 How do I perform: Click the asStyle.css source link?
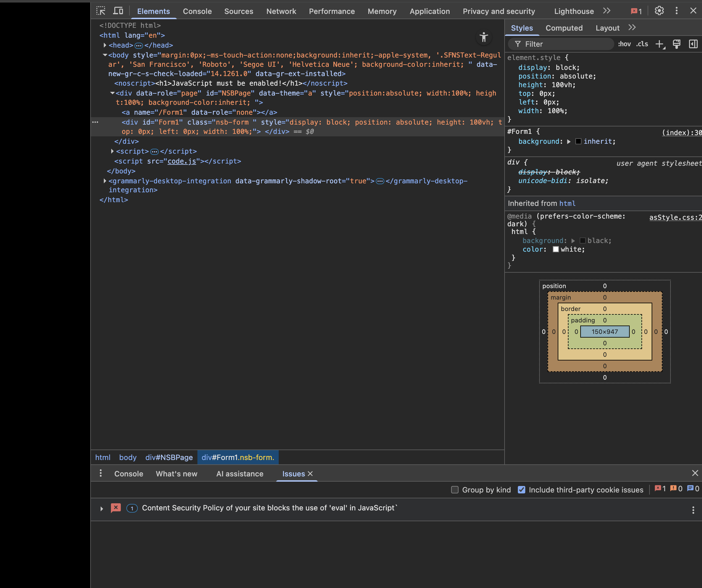pos(675,217)
